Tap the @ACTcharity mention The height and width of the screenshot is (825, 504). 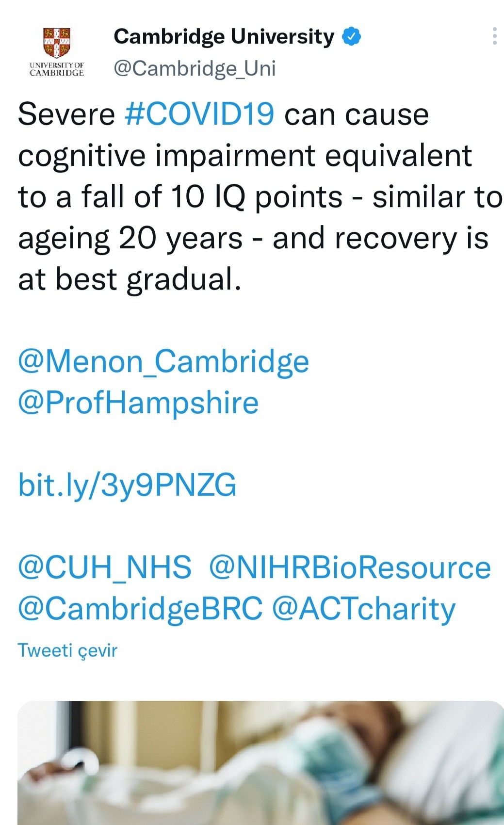click(x=364, y=609)
